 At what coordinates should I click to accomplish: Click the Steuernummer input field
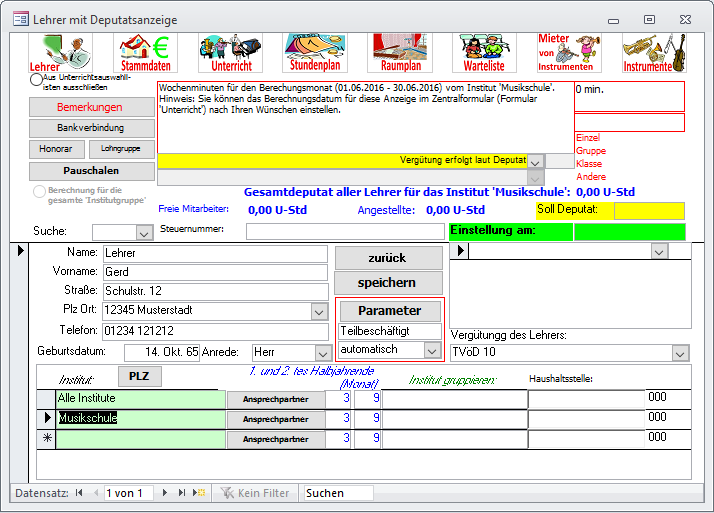pyautogui.click(x=343, y=231)
